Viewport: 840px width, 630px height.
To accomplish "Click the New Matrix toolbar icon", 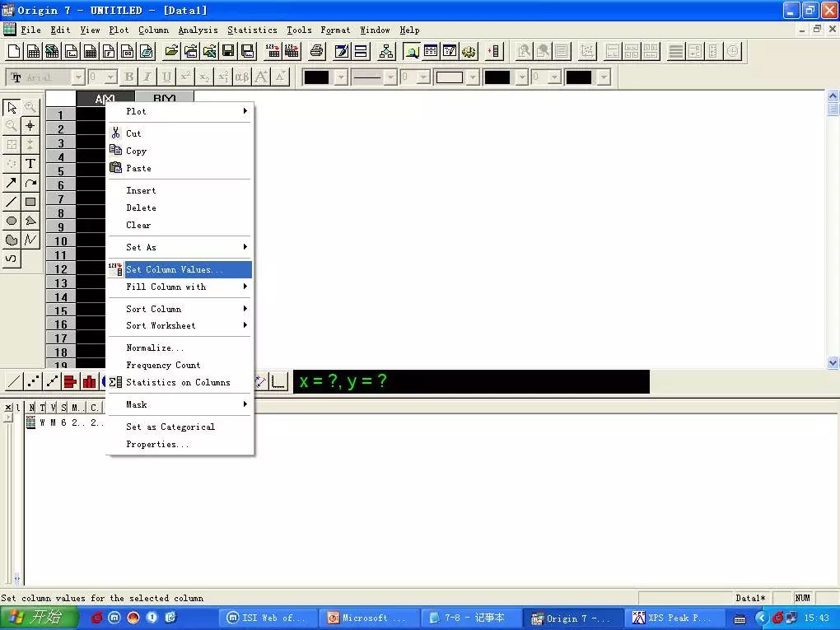I will tap(90, 51).
